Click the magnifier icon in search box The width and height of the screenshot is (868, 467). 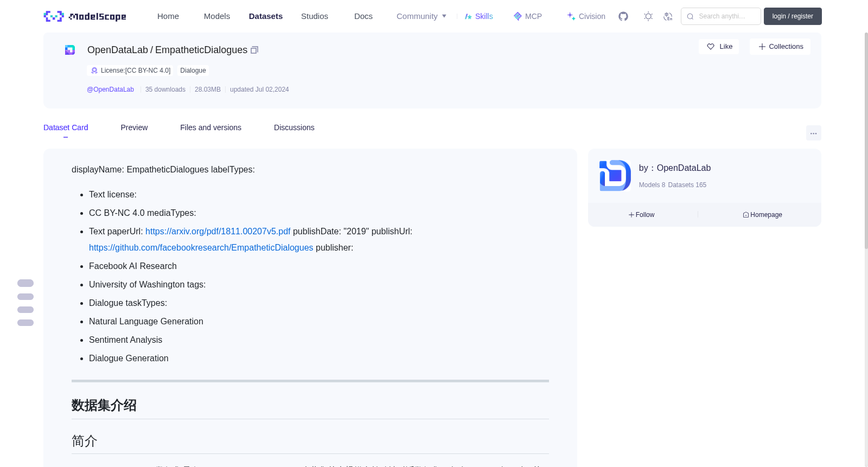click(690, 16)
